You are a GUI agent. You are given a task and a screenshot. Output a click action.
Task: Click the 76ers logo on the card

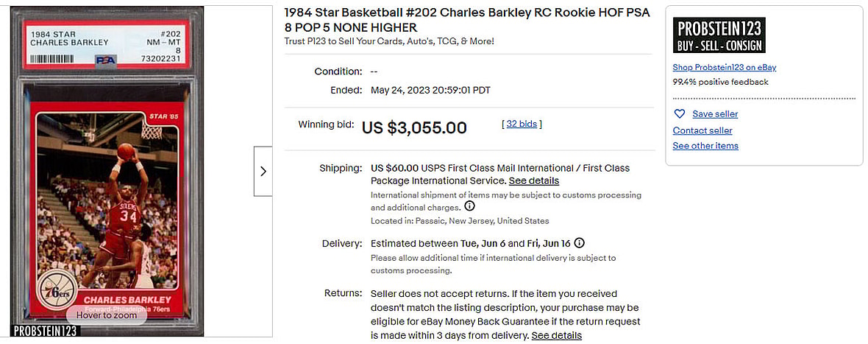[x=57, y=287]
